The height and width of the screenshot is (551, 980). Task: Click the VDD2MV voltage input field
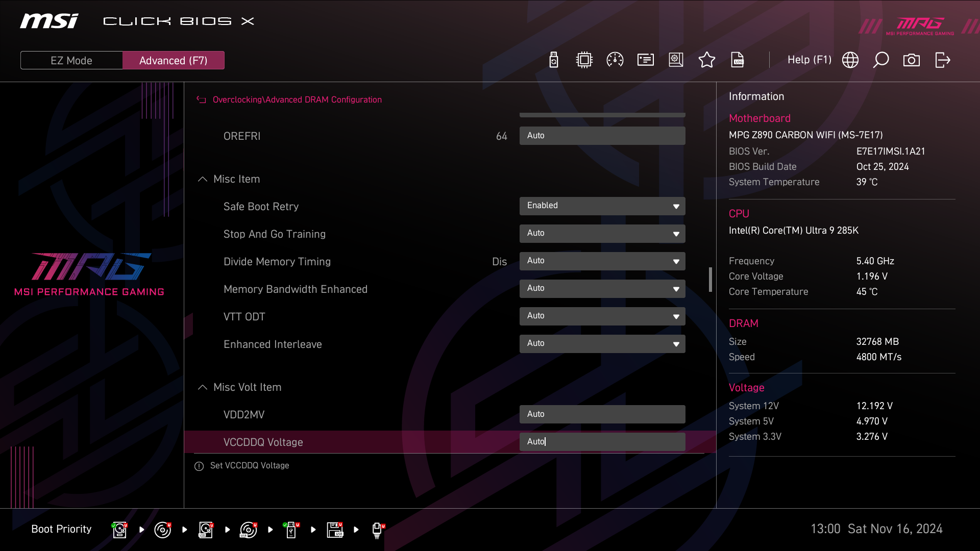point(602,414)
